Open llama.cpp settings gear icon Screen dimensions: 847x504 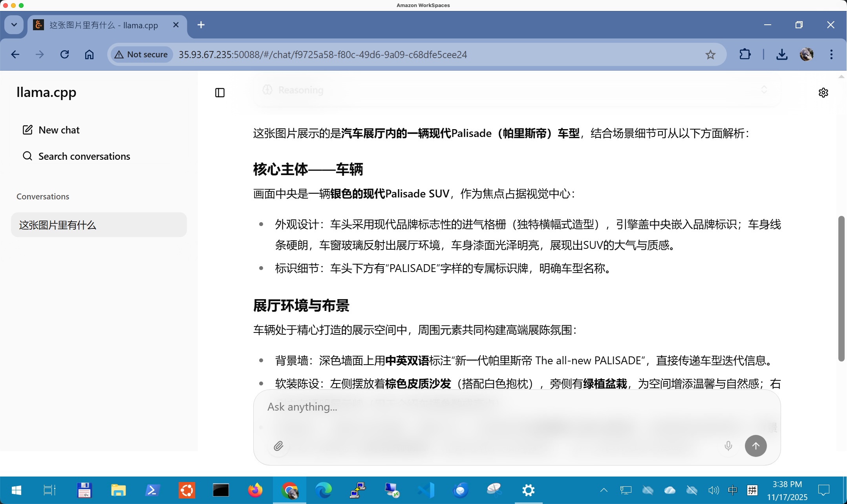coord(823,93)
